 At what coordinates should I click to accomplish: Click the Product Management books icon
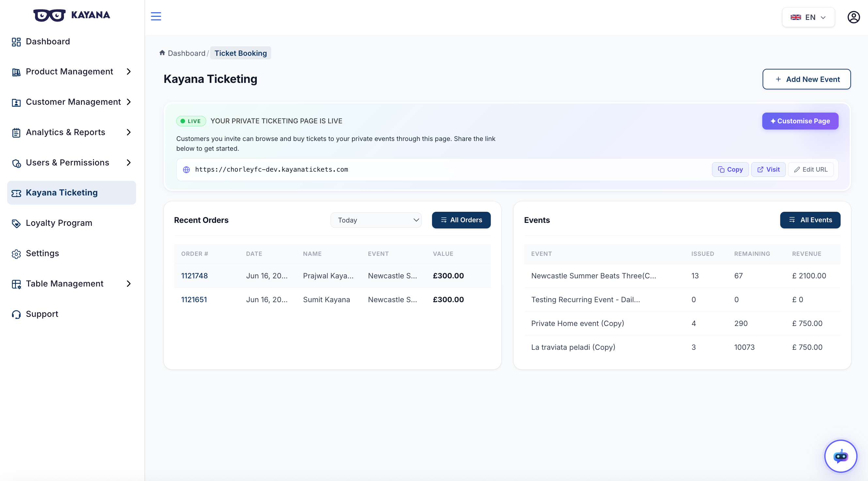16,72
